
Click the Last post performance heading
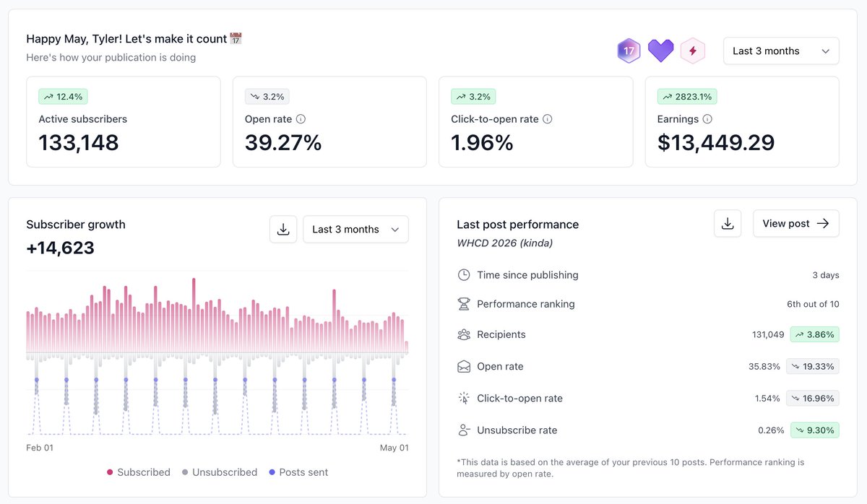[x=518, y=225]
